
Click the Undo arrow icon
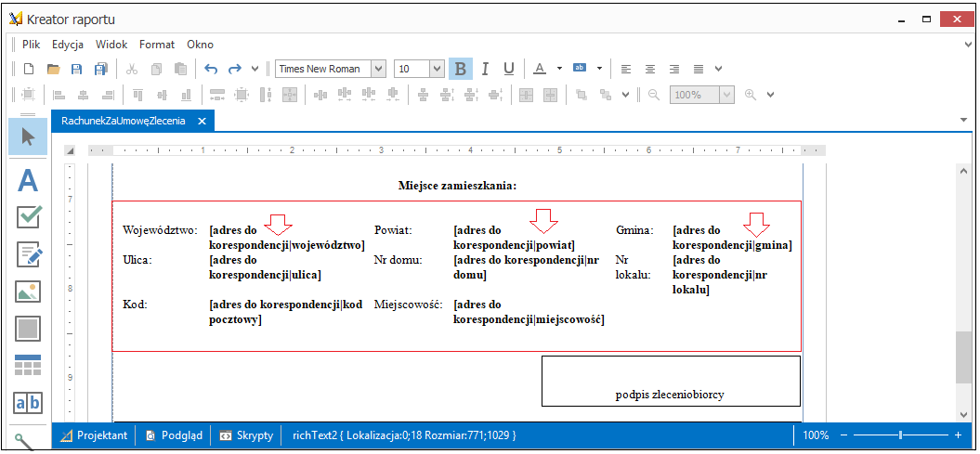coord(212,69)
